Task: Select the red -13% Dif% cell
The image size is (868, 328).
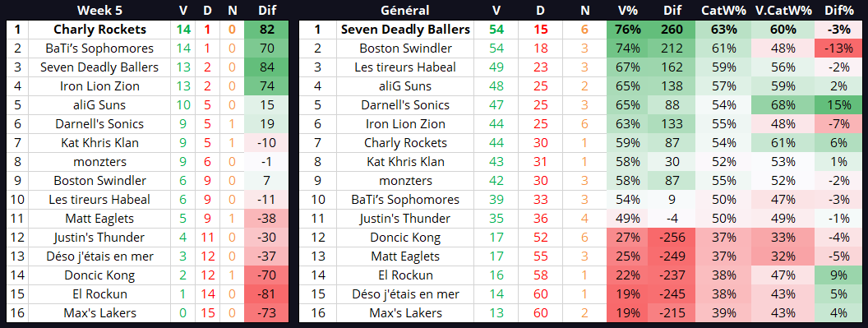Action: pyautogui.click(x=838, y=49)
